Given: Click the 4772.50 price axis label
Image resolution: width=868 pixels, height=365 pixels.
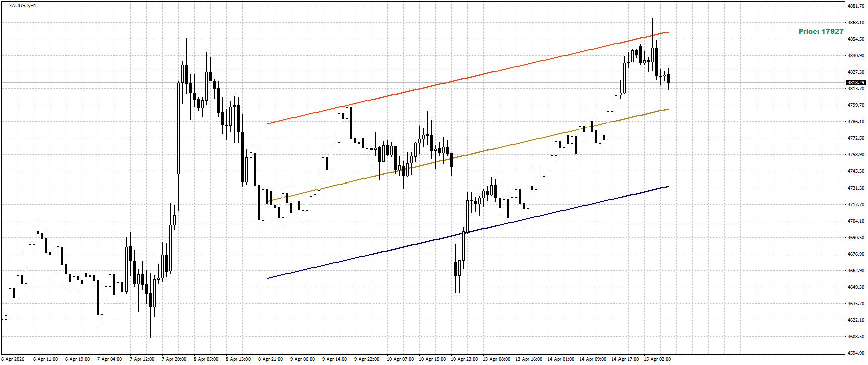Looking at the screenshot, I should (x=856, y=138).
